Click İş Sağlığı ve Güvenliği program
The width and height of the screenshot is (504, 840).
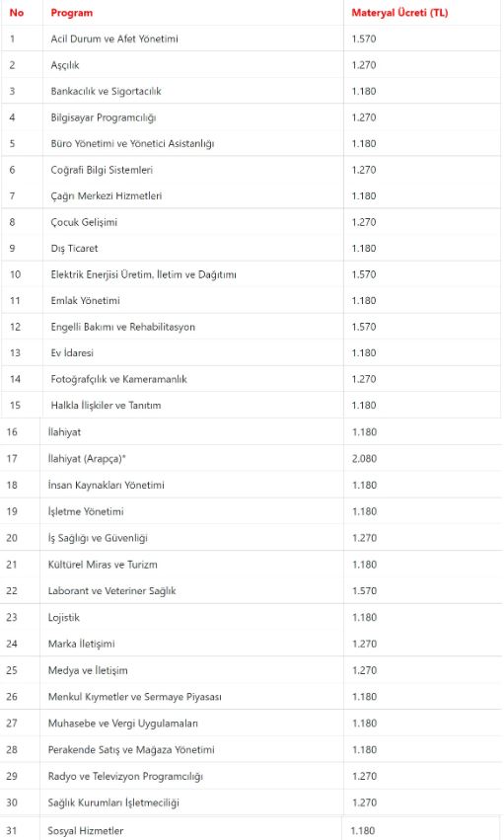(x=98, y=538)
